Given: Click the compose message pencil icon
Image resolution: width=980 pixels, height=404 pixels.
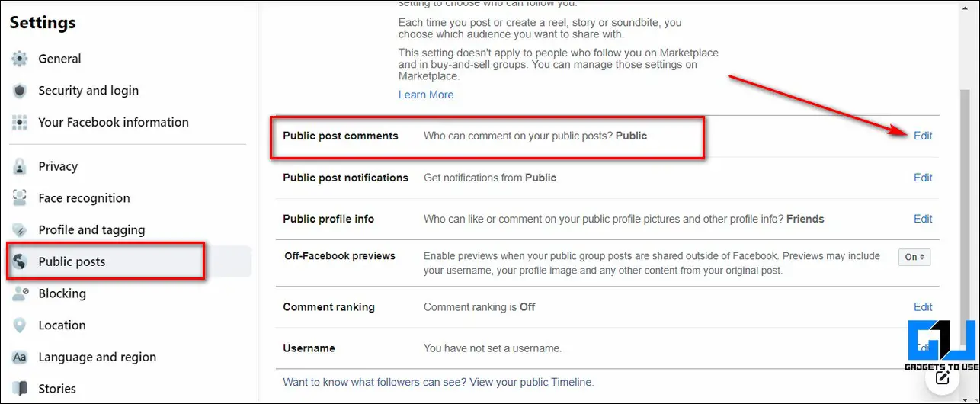Looking at the screenshot, I should pyautogui.click(x=942, y=377).
